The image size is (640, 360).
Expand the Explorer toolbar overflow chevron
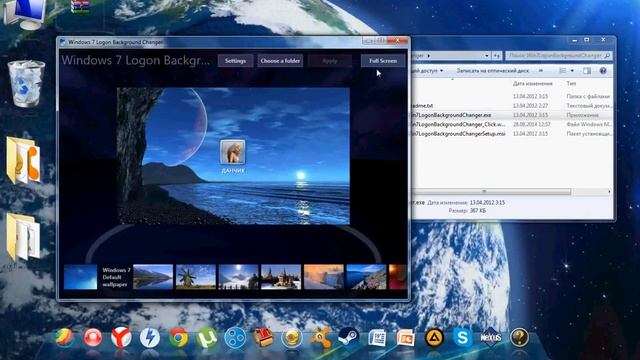coord(541,71)
